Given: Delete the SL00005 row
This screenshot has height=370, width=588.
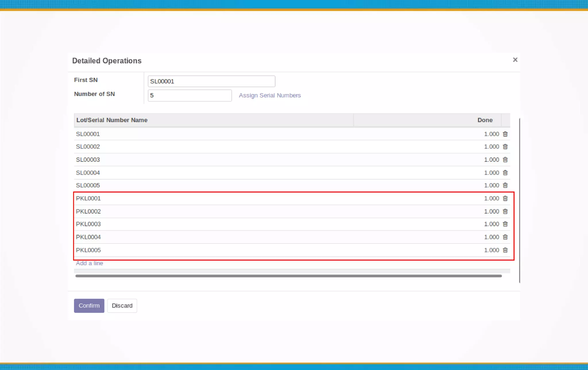Looking at the screenshot, I should [505, 185].
